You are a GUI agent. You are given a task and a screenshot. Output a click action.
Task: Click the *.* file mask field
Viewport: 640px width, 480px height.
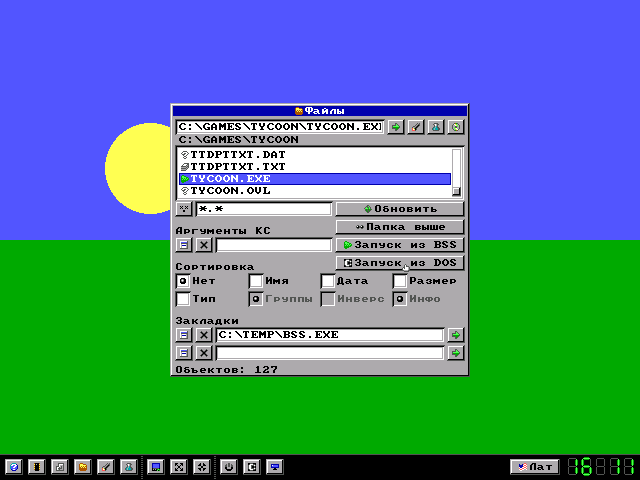264,209
